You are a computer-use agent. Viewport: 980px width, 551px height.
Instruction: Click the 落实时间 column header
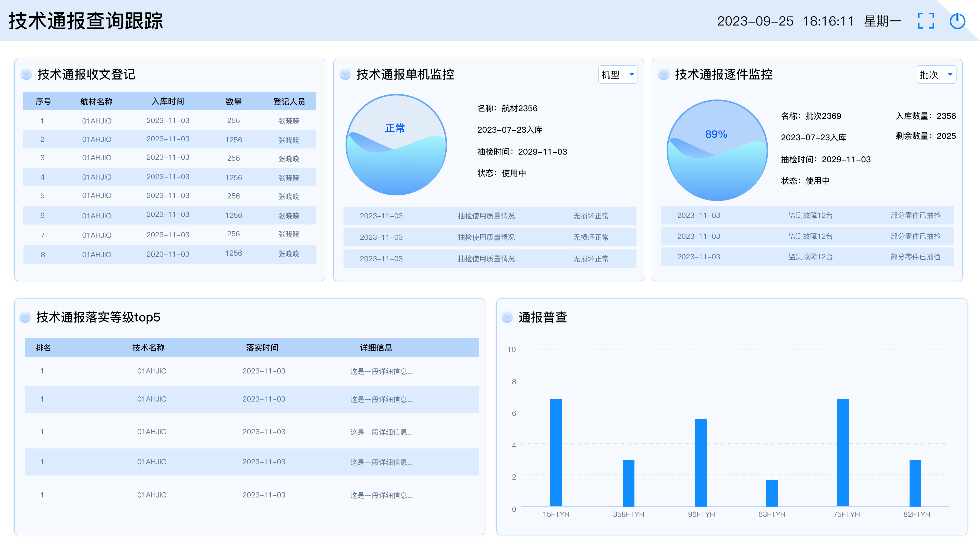tap(262, 347)
